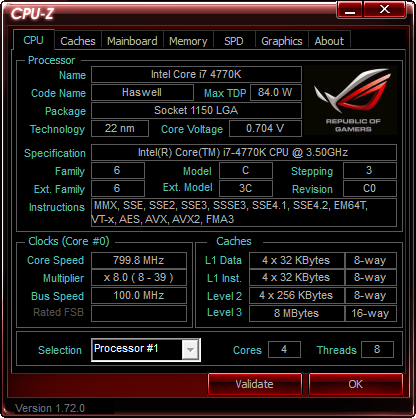This screenshot has width=416, height=418.
Task: Click the Specification text field
Action: [x=244, y=153]
